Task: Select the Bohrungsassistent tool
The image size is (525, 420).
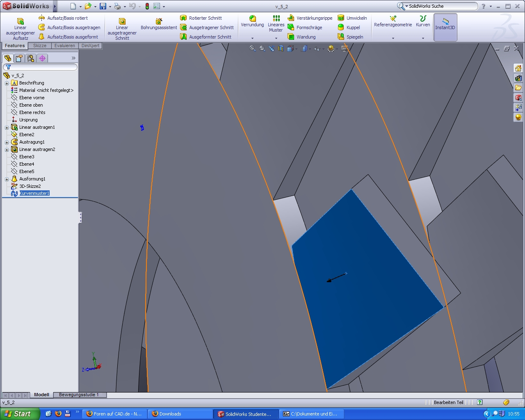Action: 159,24
